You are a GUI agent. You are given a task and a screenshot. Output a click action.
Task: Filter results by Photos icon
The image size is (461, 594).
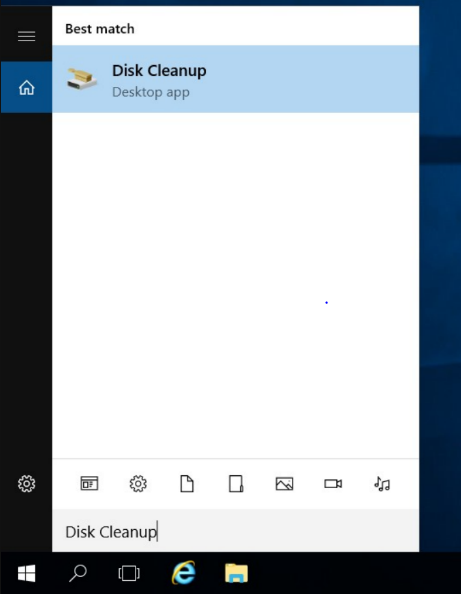[x=284, y=484]
